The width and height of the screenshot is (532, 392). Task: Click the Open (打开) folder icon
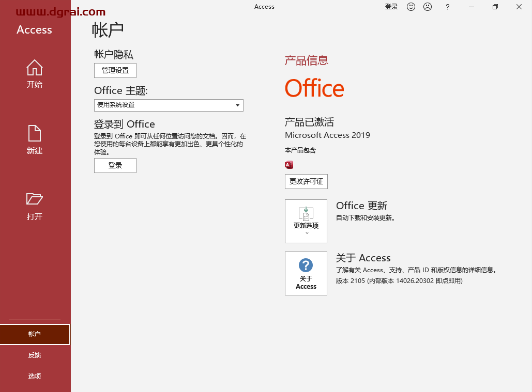pos(35,199)
